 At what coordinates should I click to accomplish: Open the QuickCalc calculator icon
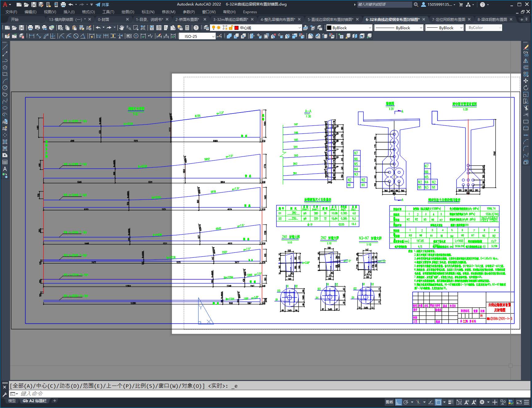click(x=187, y=28)
